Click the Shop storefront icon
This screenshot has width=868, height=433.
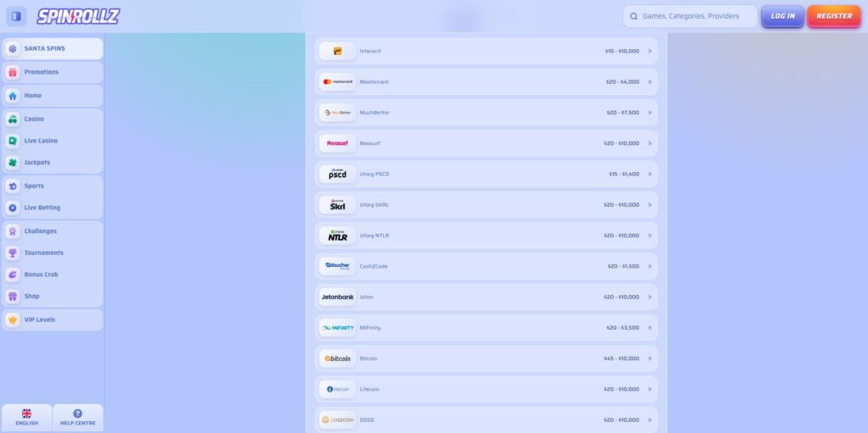tap(13, 297)
